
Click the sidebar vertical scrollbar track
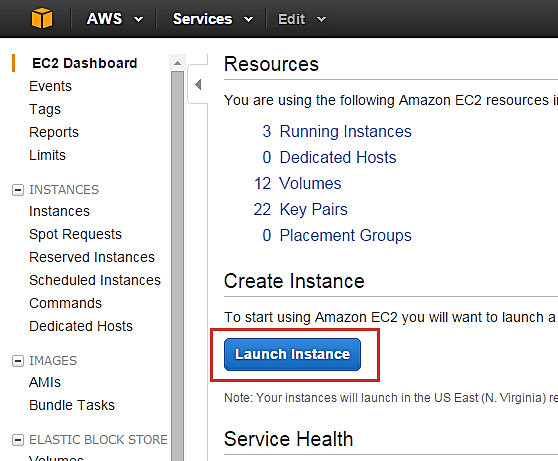coord(177,265)
